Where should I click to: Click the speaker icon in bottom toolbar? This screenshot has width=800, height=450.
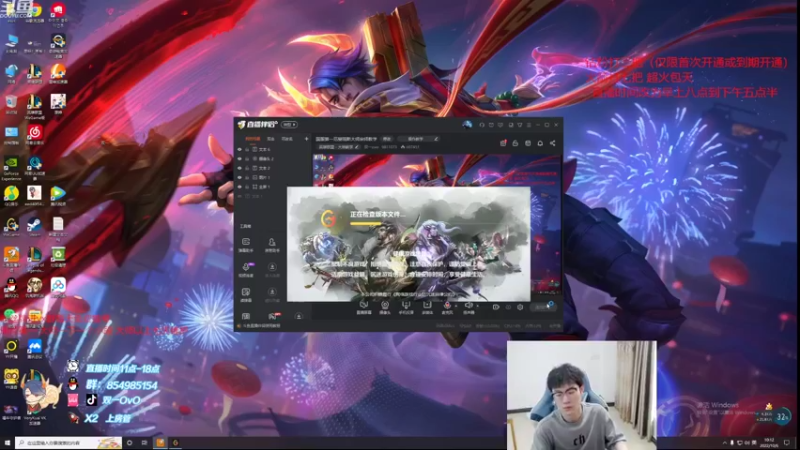[468, 307]
